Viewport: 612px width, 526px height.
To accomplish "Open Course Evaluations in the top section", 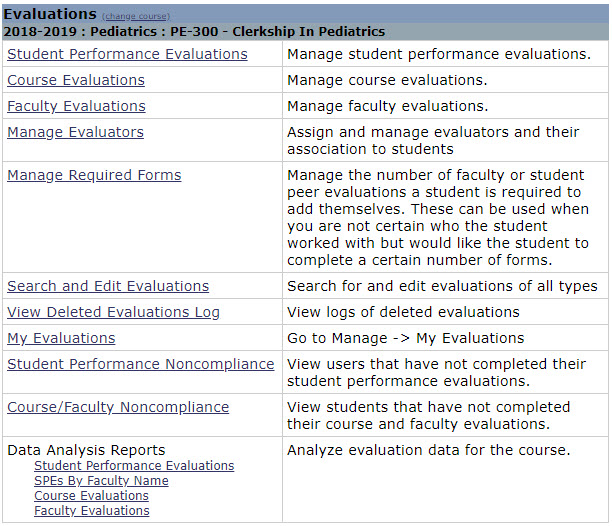I will click(76, 80).
